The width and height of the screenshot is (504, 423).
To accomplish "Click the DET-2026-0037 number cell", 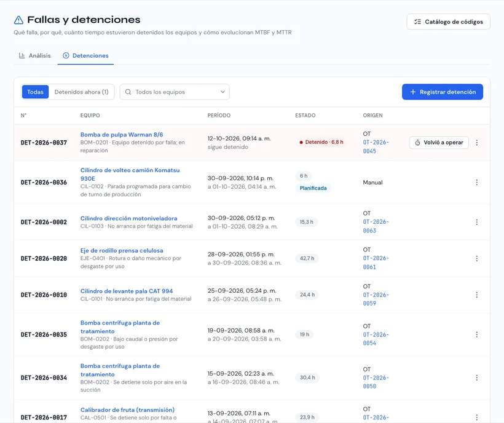I will tap(44, 143).
